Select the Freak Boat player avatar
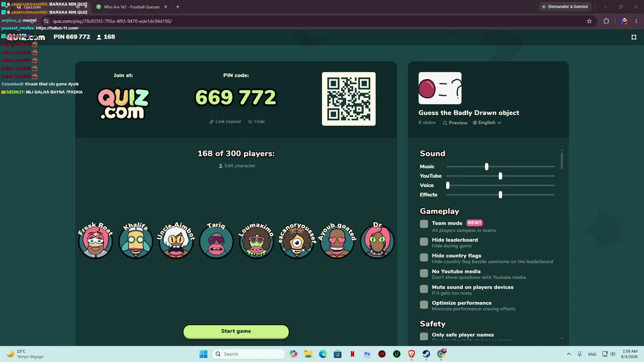 point(96,241)
